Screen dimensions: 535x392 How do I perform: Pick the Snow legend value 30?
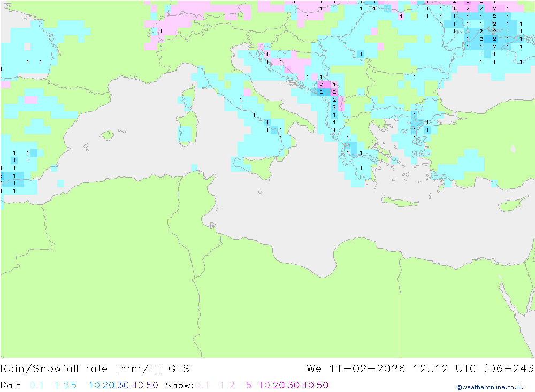click(x=293, y=385)
